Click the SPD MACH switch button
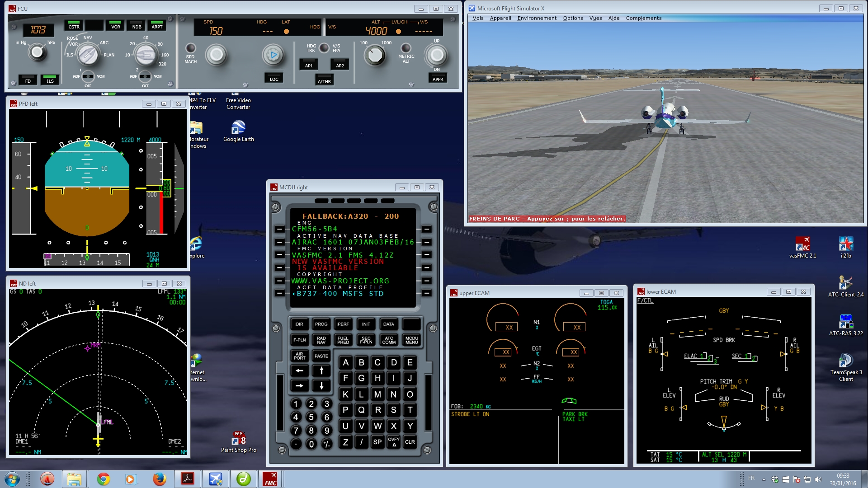The width and height of the screenshot is (868, 488). pyautogui.click(x=191, y=48)
